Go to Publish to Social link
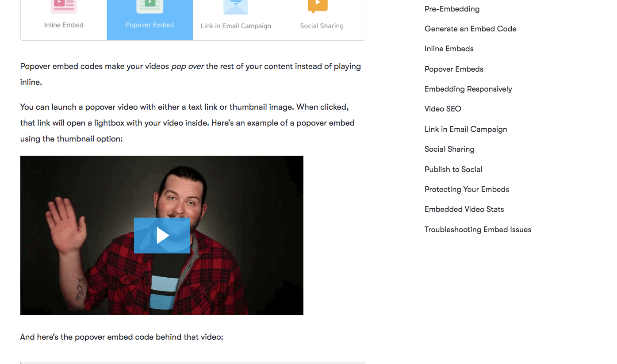The width and height of the screenshot is (617, 364). [x=453, y=169]
